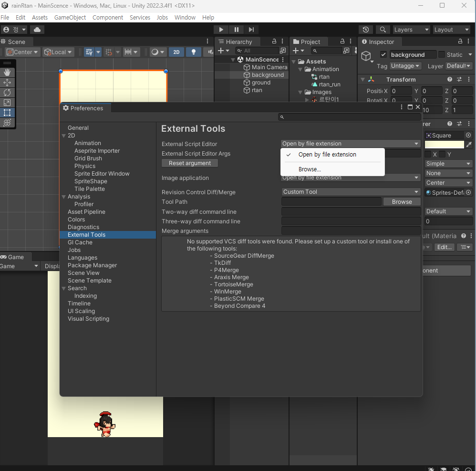Lock the Project panel
The height and width of the screenshot is (471, 476).
point(342,41)
